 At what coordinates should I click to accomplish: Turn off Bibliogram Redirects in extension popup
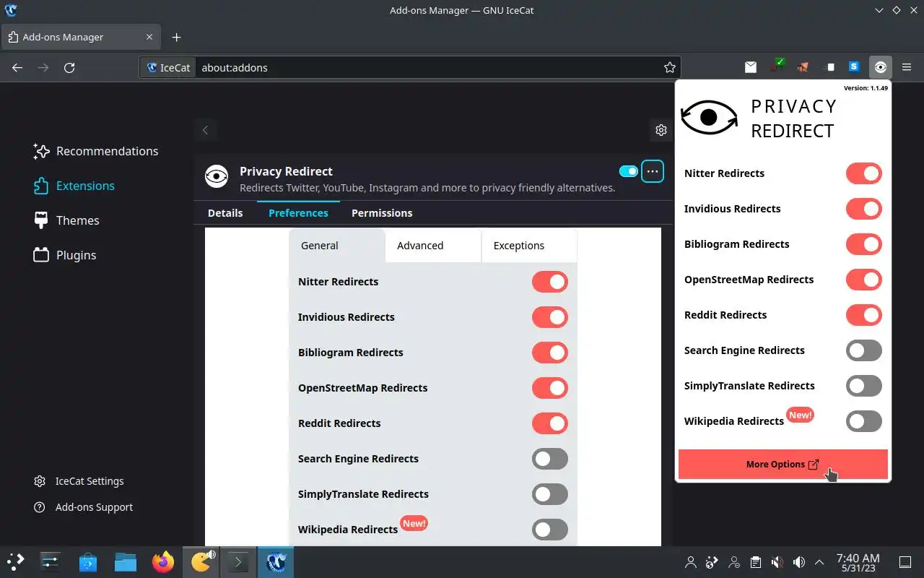click(x=864, y=244)
